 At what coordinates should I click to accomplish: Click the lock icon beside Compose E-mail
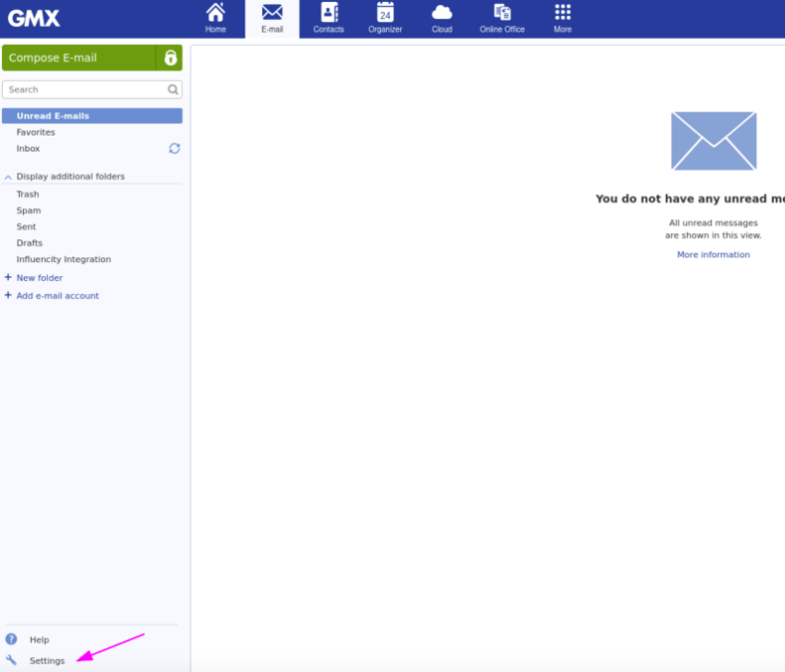[x=171, y=58]
